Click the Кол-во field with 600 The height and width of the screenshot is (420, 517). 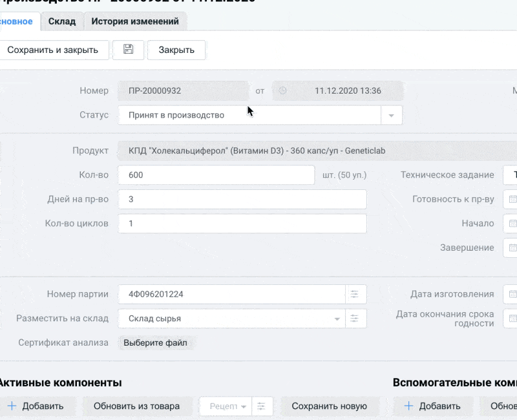click(216, 175)
